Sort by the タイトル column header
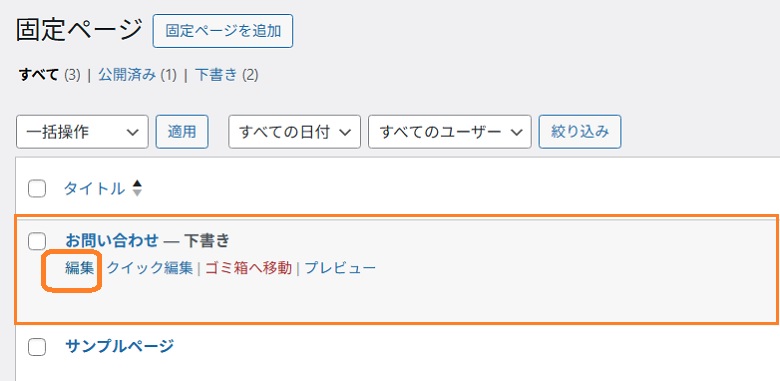Viewport: 780px width, 381px height. click(x=95, y=189)
